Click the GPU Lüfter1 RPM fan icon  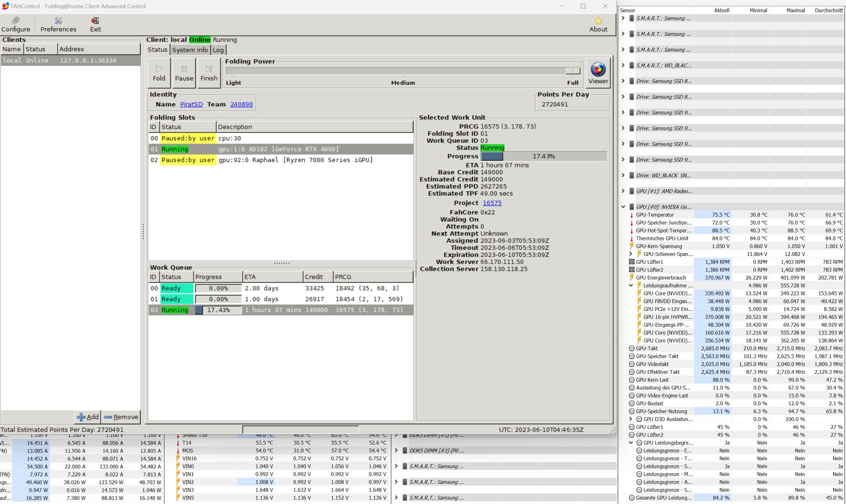coord(632,262)
